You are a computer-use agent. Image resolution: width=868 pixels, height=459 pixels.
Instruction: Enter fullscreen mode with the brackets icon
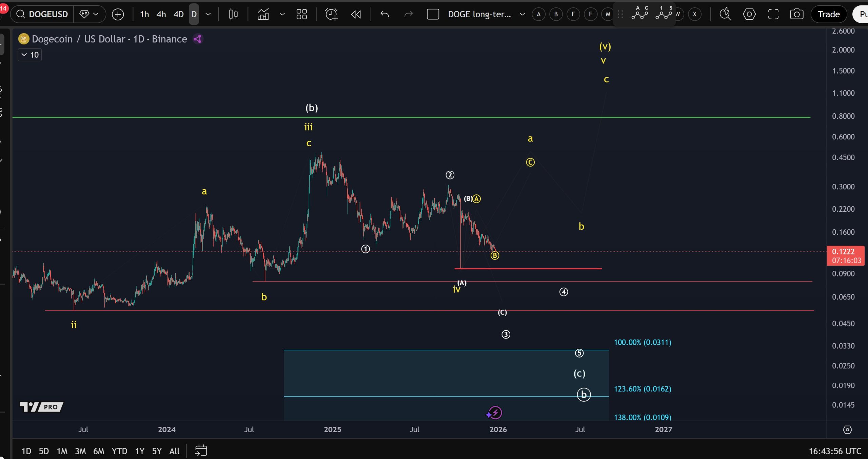[773, 14]
